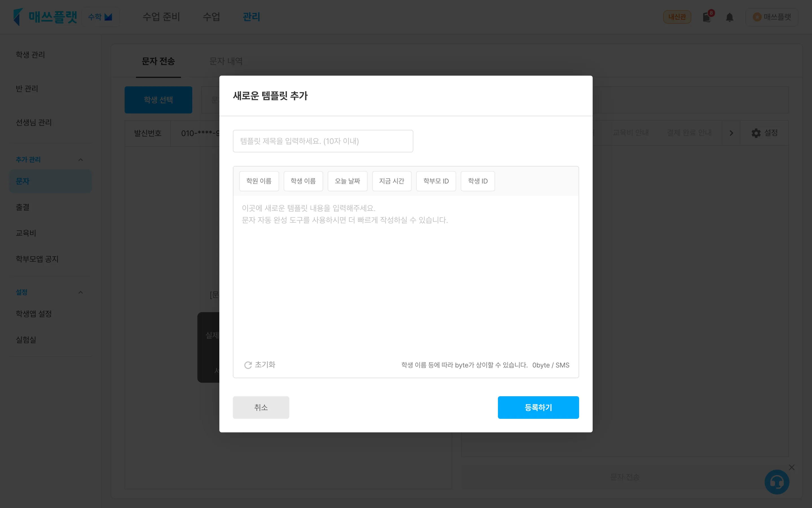Open 학부모앱 공지 in the sidebar
This screenshot has height=508, width=812.
tap(37, 259)
